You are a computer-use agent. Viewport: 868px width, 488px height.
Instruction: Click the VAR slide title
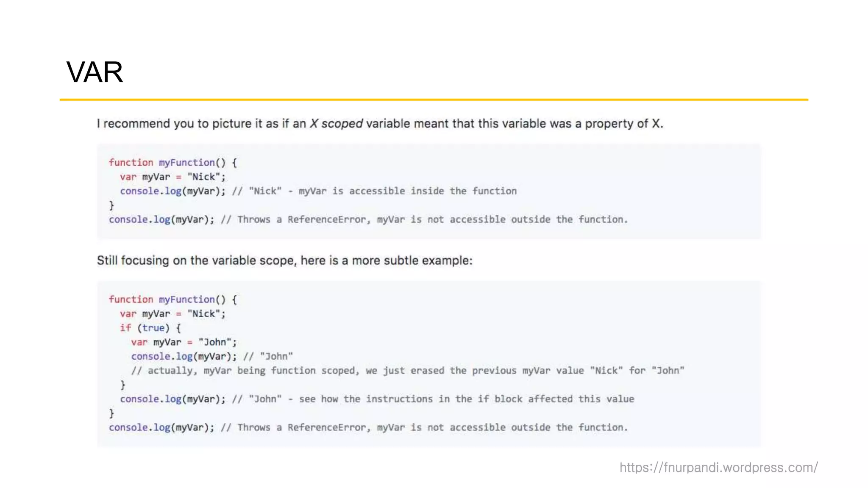(95, 72)
